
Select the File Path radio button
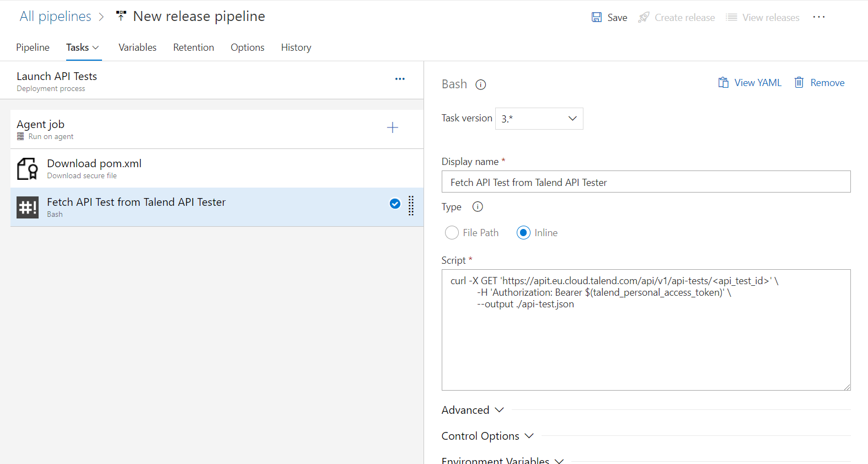coord(452,233)
